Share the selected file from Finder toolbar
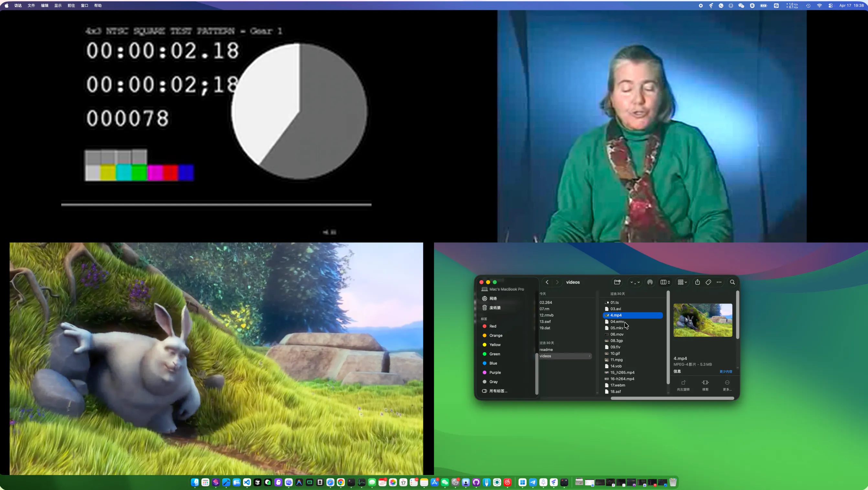Screen dimensions: 868x490 click(698, 282)
